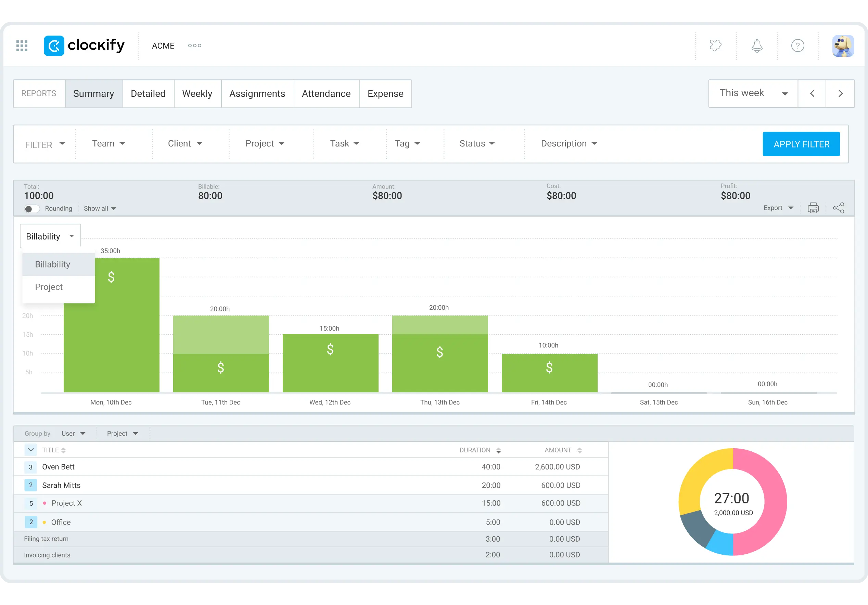Open the This week date selector
This screenshot has height=605, width=868.
[x=752, y=93]
